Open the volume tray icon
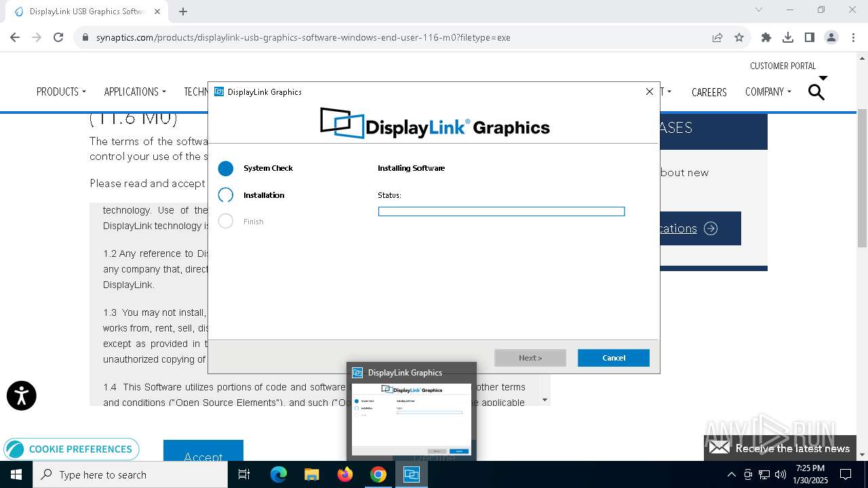The height and width of the screenshot is (488, 868). (781, 474)
